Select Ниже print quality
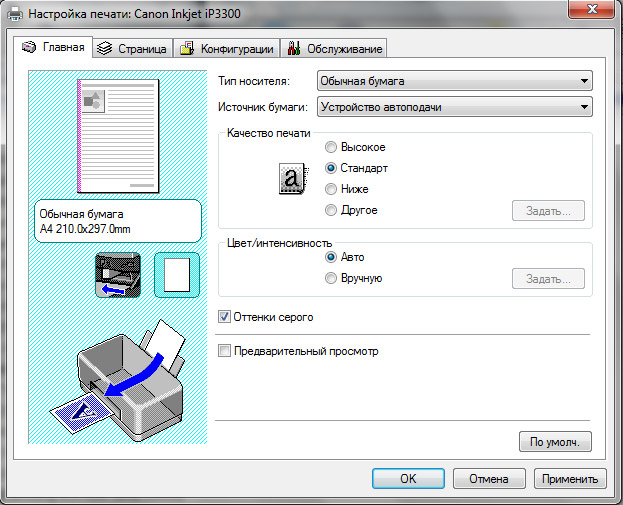Screen dimensions: 623x505 [x=347, y=189]
